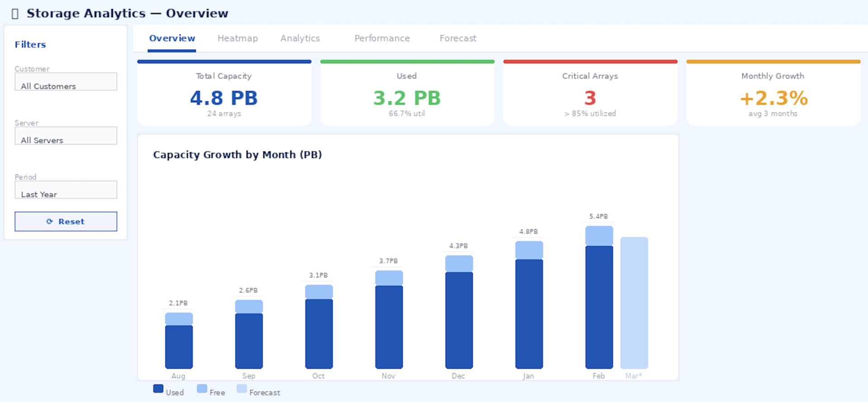The width and height of the screenshot is (868, 402).
Task: Click the August free bar segment
Action: (x=179, y=319)
